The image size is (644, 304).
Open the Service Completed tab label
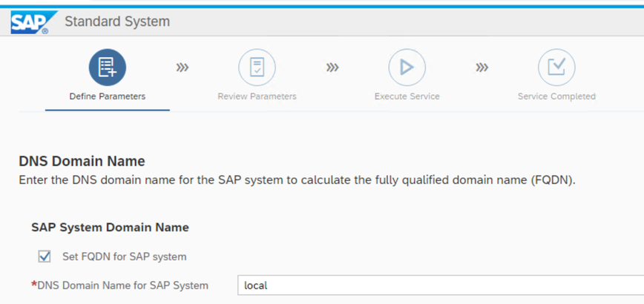556,96
